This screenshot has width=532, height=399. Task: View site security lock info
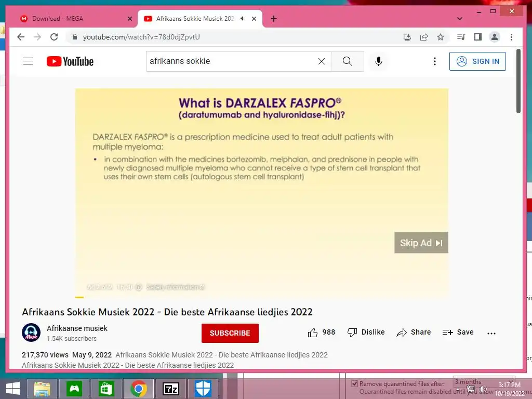[x=75, y=37]
